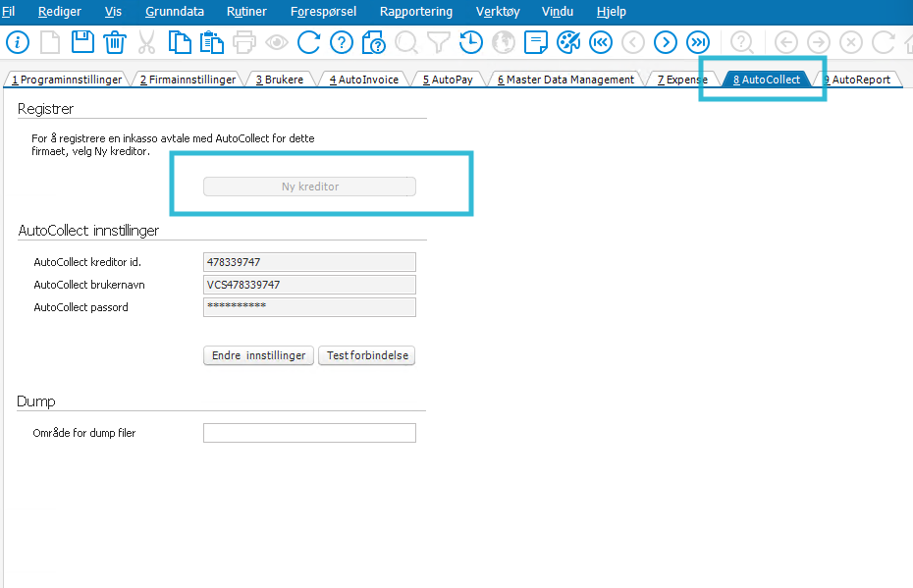
Task: Jump to last record icon
Action: [x=698, y=42]
